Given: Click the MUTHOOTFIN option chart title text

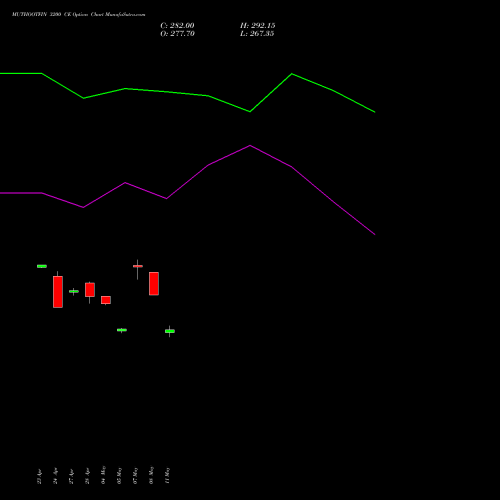Looking at the screenshot, I should pos(78,15).
